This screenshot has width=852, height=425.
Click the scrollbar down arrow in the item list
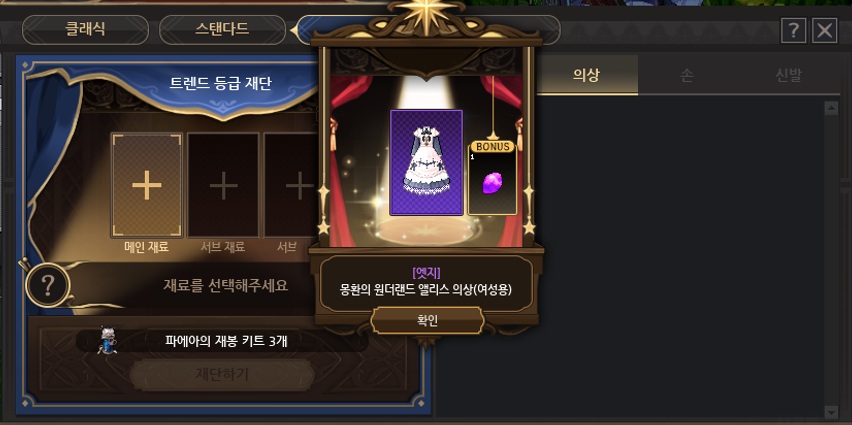point(831,411)
